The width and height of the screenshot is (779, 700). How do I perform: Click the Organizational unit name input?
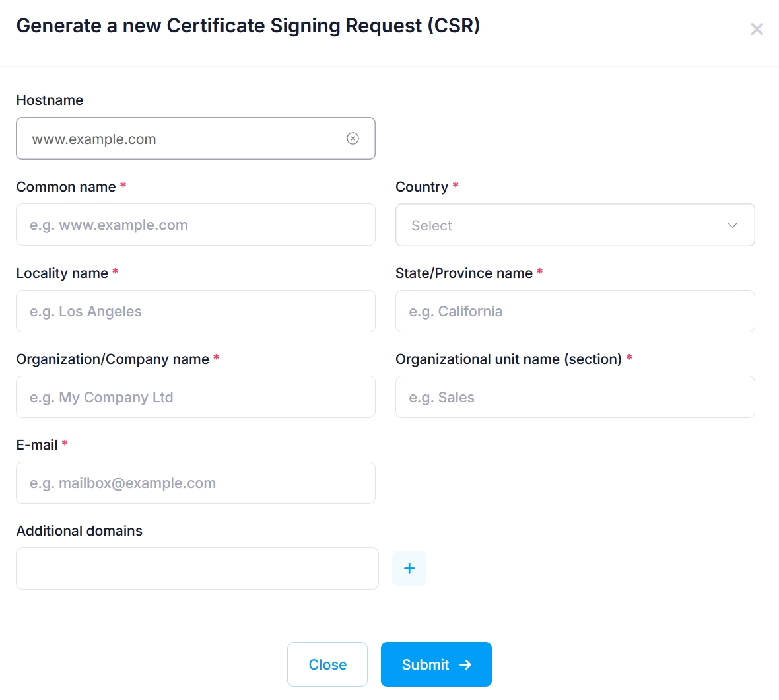[x=574, y=397]
